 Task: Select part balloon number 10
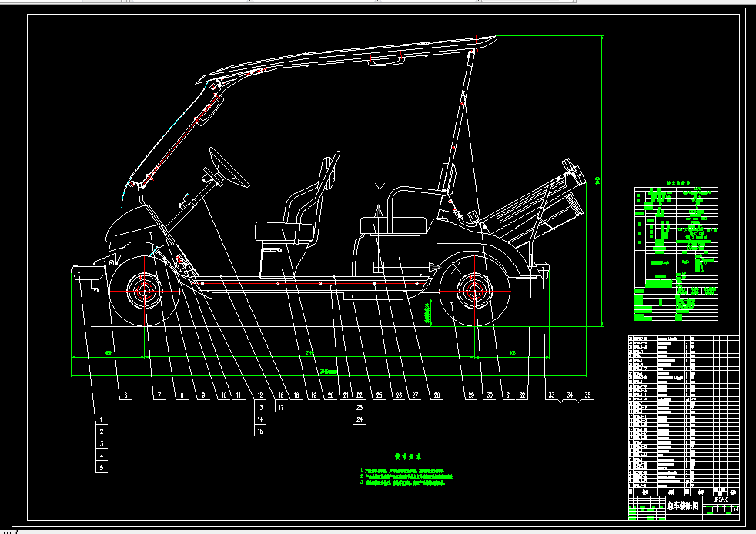pos(224,395)
